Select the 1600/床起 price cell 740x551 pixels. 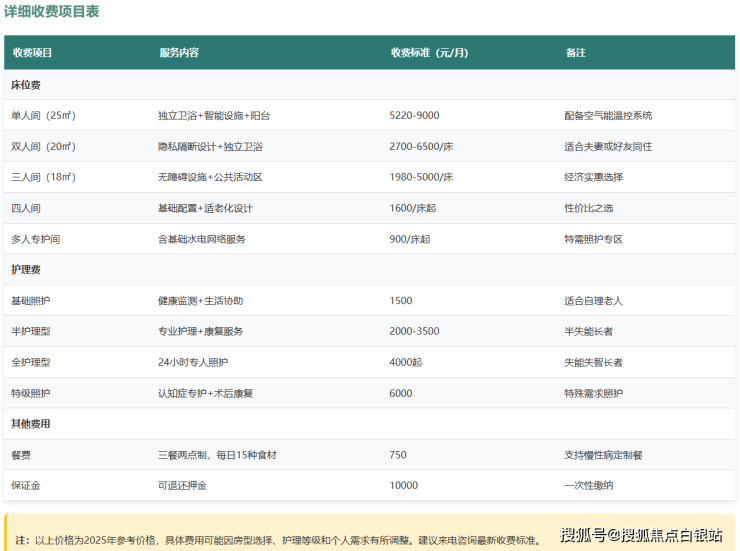tap(412, 208)
